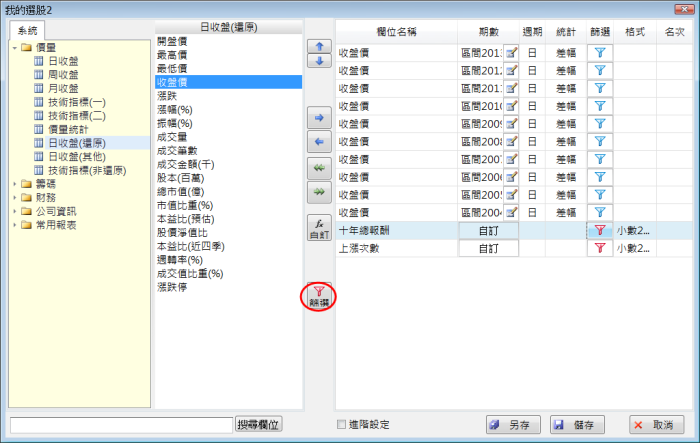Focus the search field text box
Image resolution: width=700 pixels, height=443 pixels.
121,425
